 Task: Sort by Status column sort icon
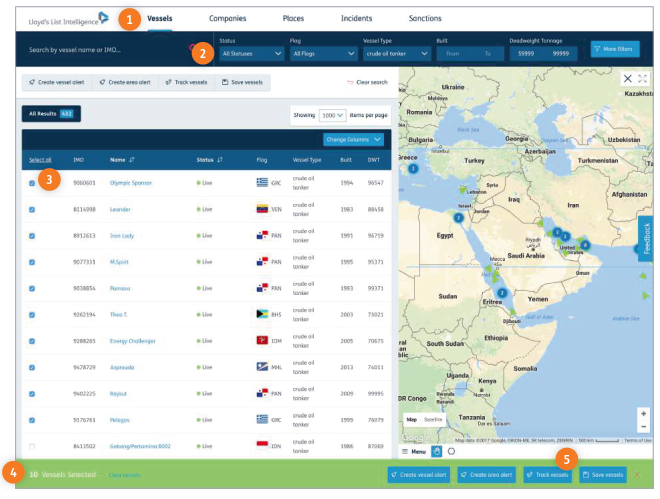220,160
